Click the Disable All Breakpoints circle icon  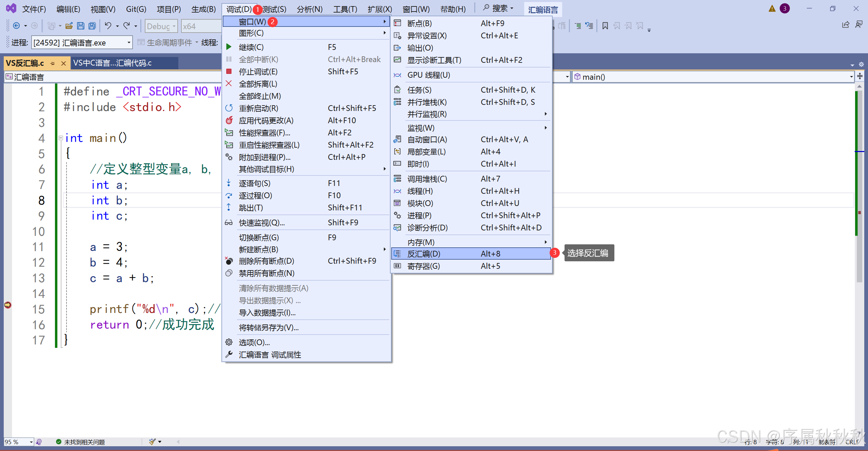(229, 273)
